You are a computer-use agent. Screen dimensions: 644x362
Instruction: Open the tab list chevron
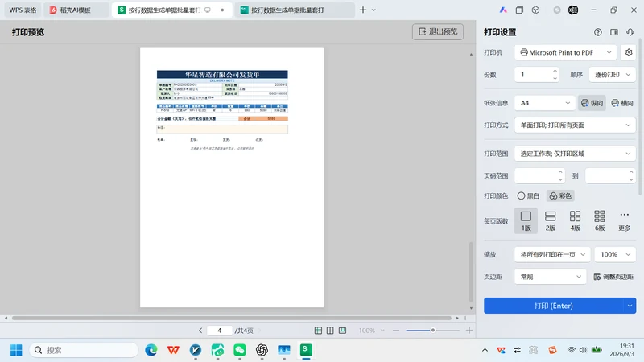click(374, 10)
